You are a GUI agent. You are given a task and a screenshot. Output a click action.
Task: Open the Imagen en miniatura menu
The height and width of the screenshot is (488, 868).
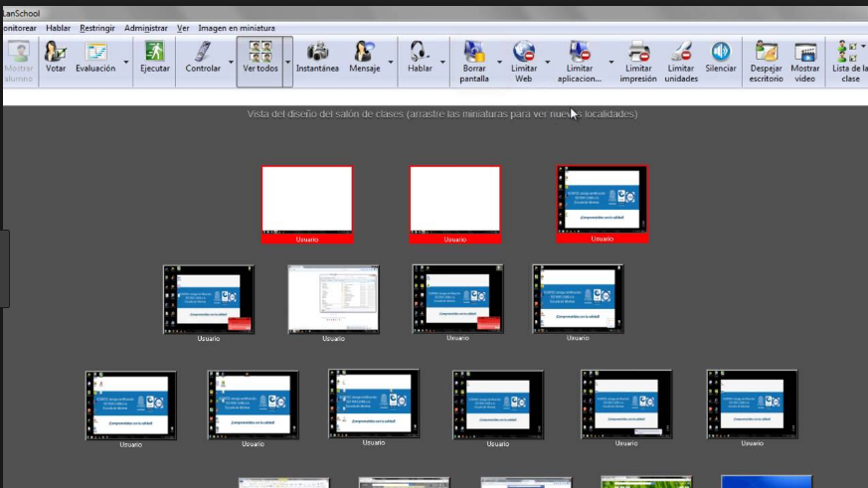237,28
